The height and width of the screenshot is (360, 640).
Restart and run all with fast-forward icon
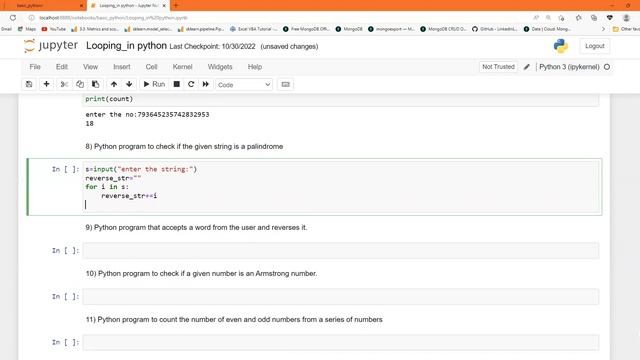coord(206,84)
